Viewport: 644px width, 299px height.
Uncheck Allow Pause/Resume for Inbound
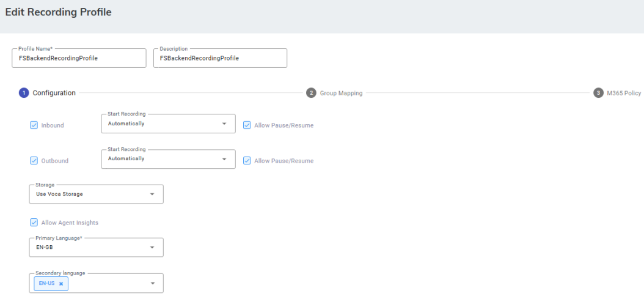coord(247,125)
